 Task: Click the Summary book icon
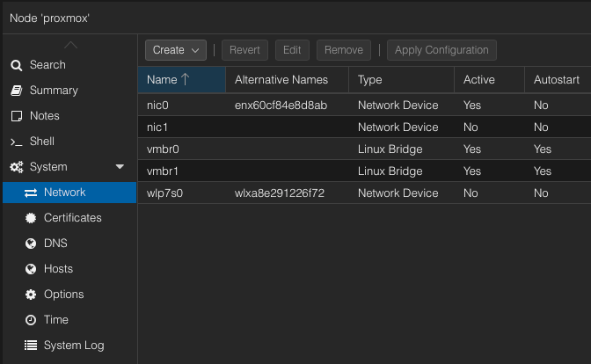(16, 91)
